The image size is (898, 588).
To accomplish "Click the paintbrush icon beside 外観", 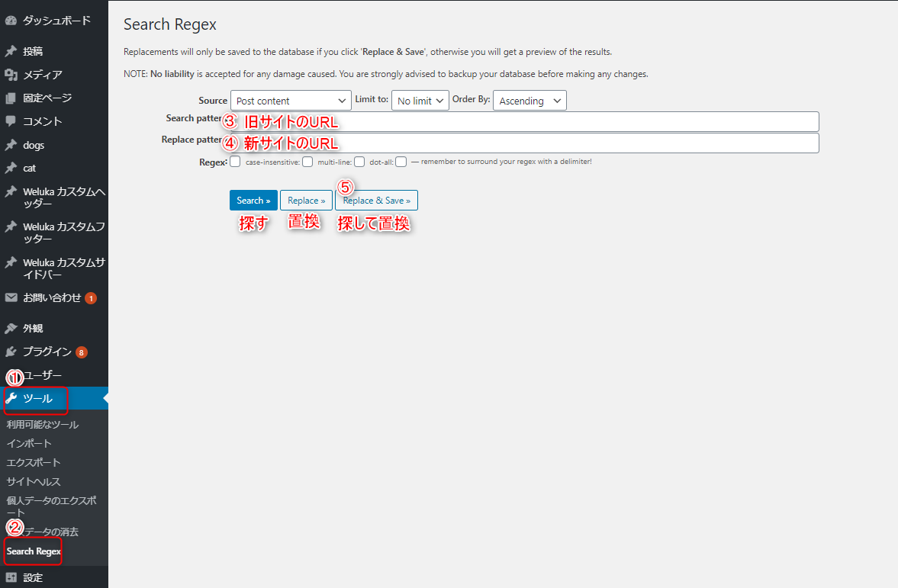I will tap(11, 328).
